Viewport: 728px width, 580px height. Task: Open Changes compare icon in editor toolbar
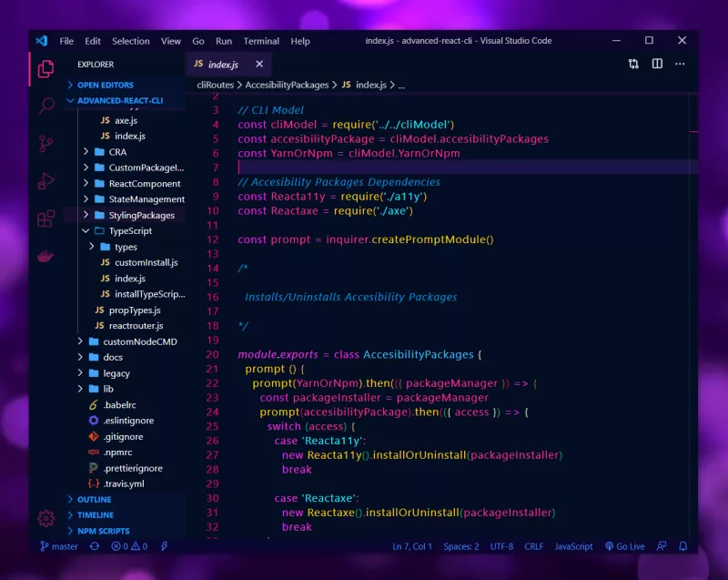tap(633, 64)
